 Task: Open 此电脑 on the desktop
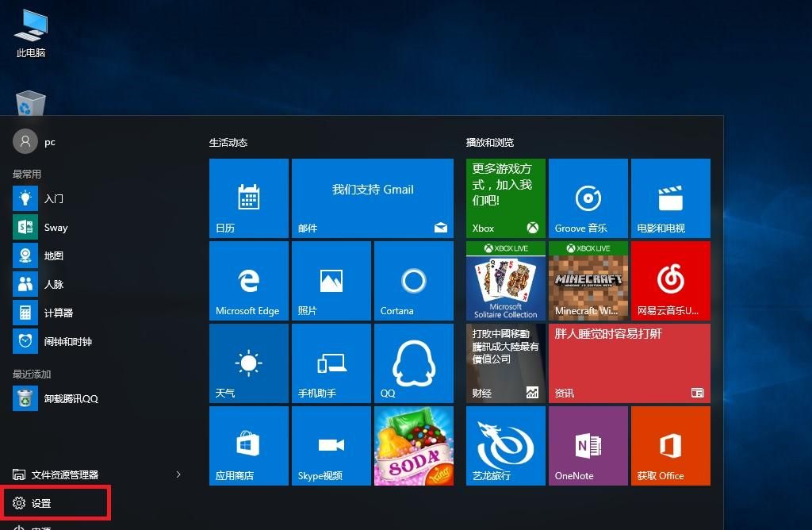click(x=29, y=32)
